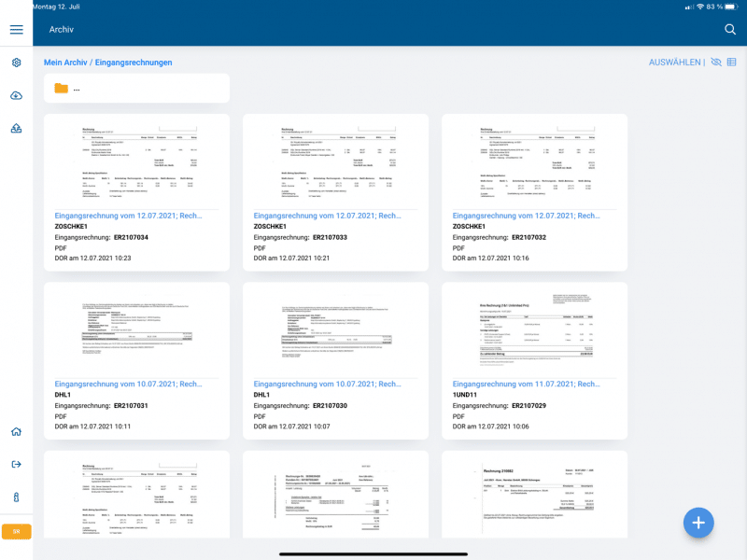Open settings via the gear icon
The width and height of the screenshot is (747, 560).
point(16,63)
